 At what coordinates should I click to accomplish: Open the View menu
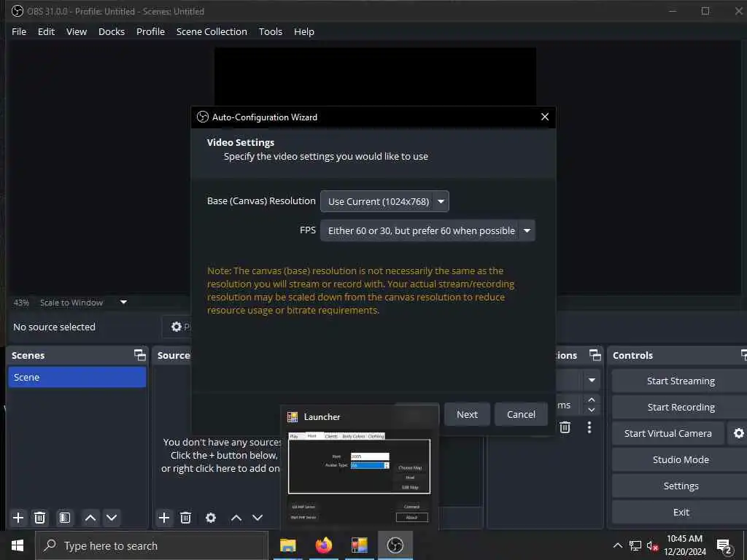pyautogui.click(x=76, y=31)
